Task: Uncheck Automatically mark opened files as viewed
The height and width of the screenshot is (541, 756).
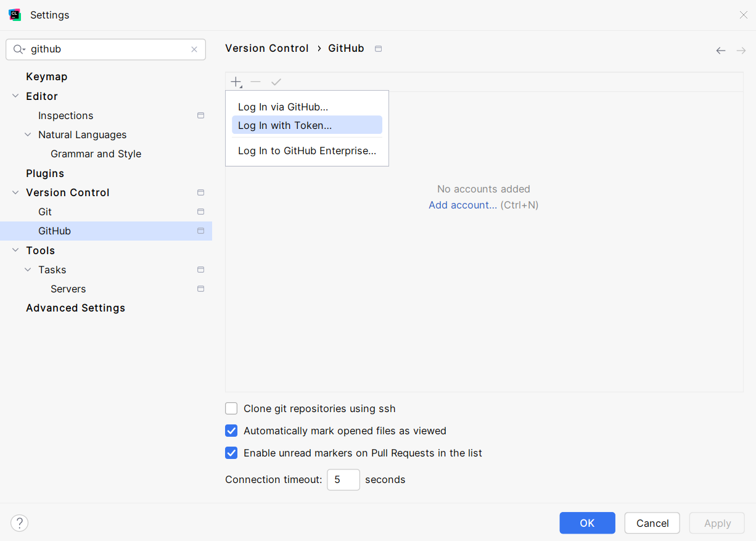Action: [231, 431]
